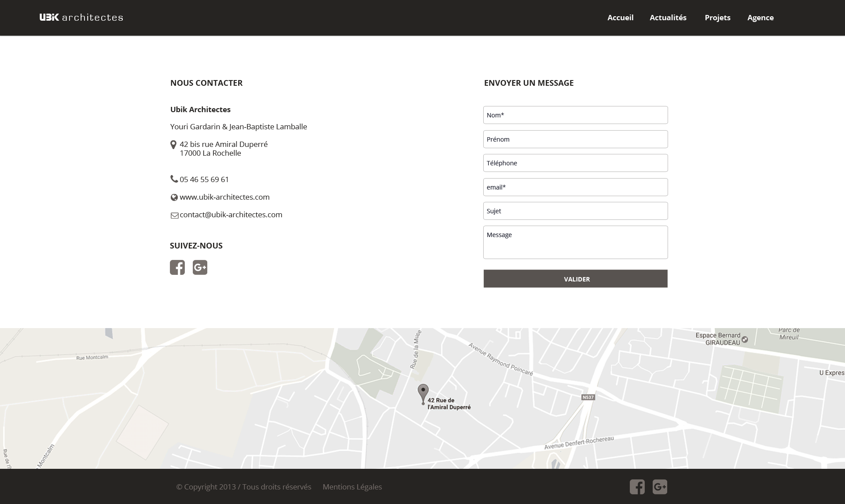This screenshot has width=845, height=504.
Task: Click into the Message text area
Action: [575, 242]
